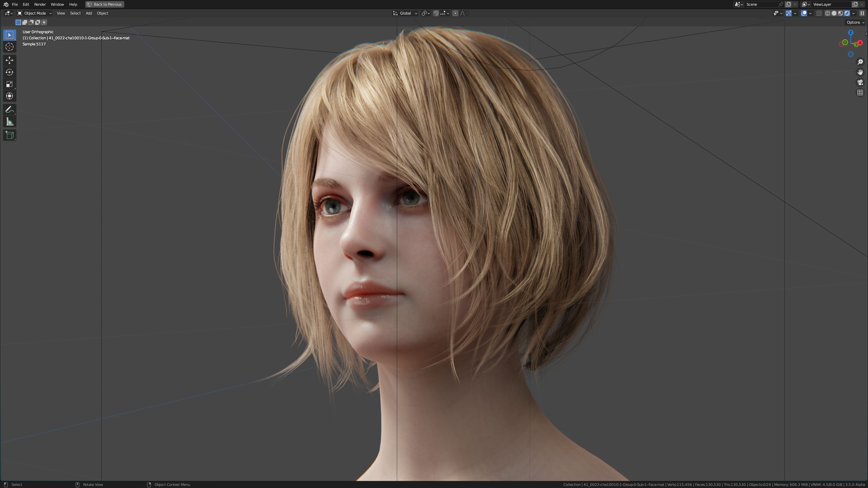Image resolution: width=868 pixels, height=488 pixels.
Task: Select the Add Cube tool
Action: (x=9, y=135)
